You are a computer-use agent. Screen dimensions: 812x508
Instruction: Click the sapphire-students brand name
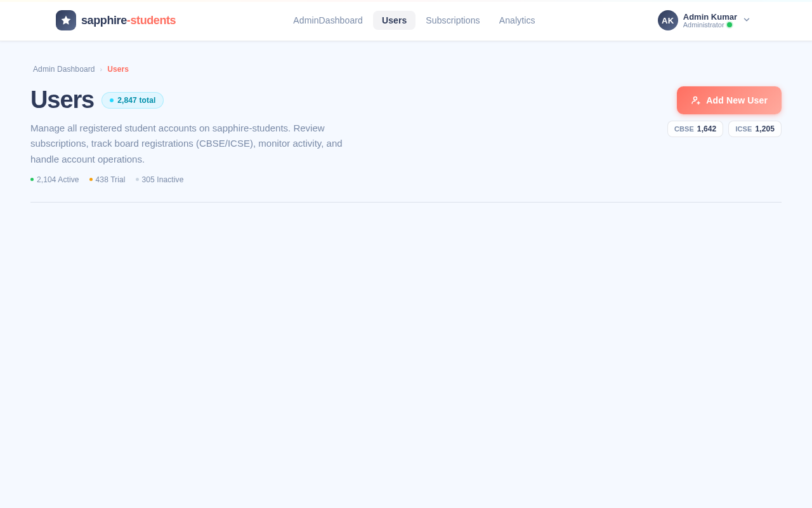(128, 20)
